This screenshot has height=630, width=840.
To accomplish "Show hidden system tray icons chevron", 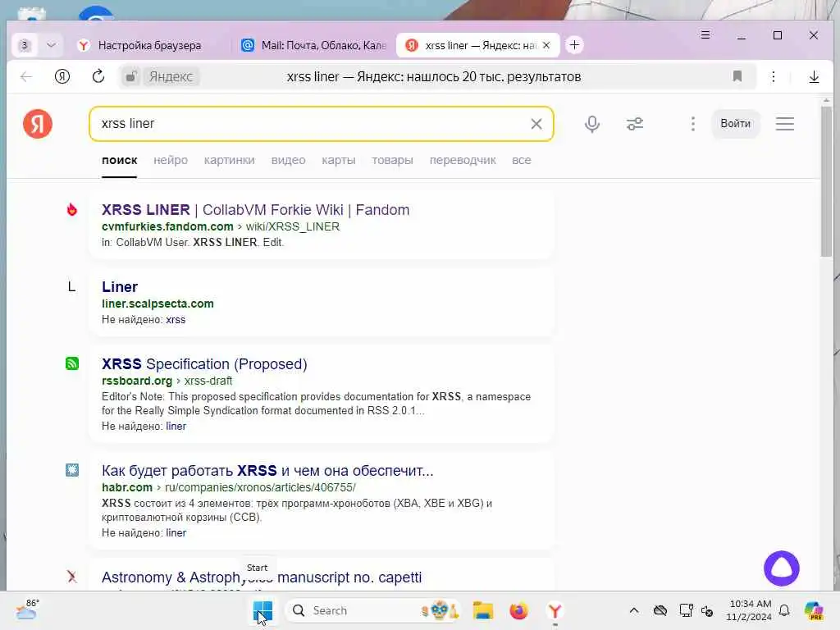I will (634, 610).
